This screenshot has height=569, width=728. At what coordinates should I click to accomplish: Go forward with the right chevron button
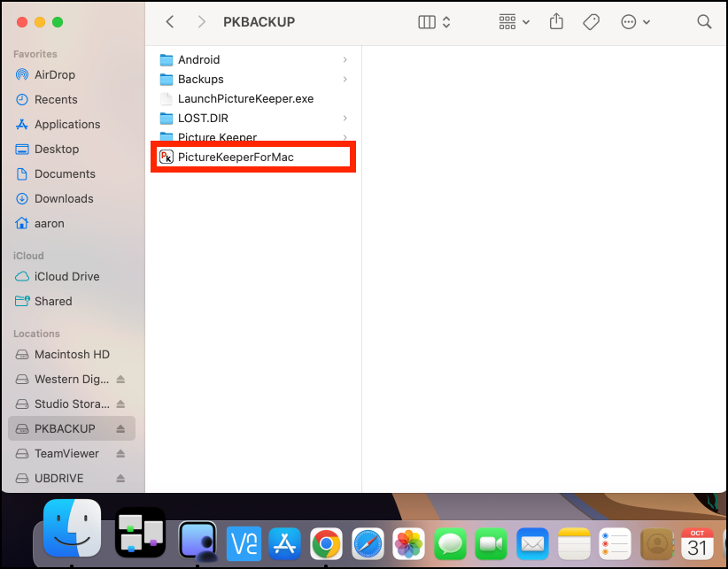point(202,22)
